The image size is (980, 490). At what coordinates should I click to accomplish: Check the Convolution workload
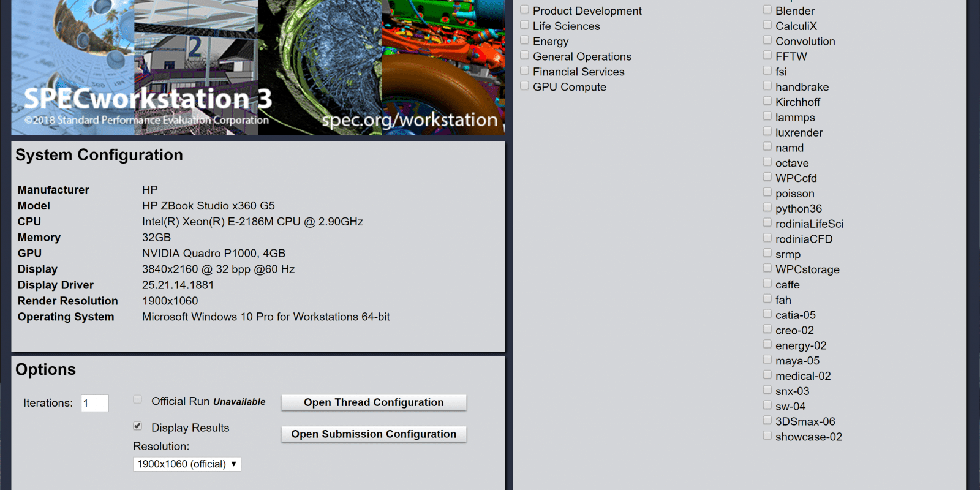click(767, 40)
